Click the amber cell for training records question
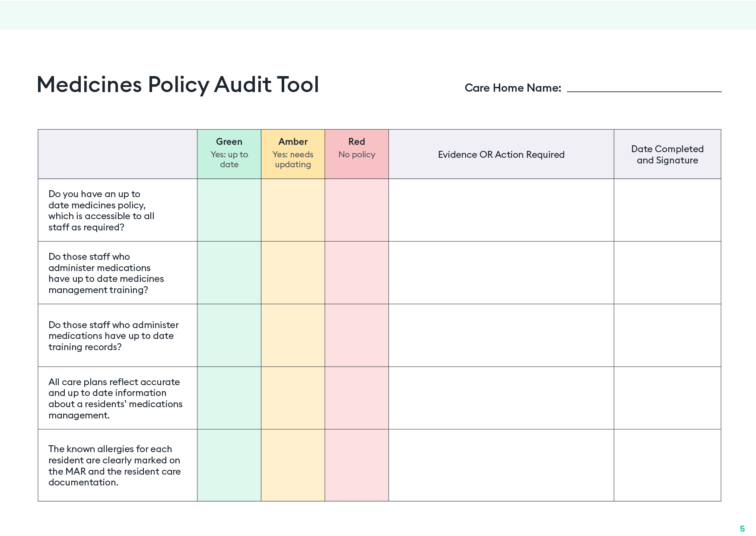Screen dimensions: 756x536 click(x=293, y=335)
